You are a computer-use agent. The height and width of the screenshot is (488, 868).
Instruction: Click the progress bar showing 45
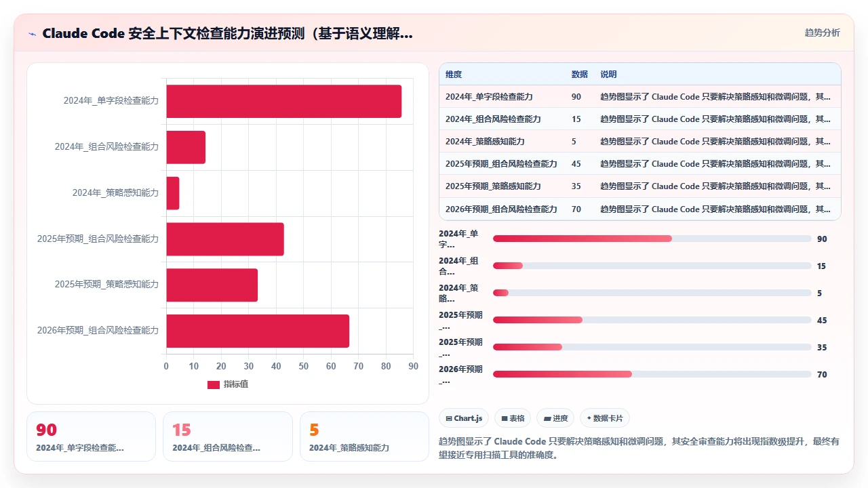[x=652, y=320]
